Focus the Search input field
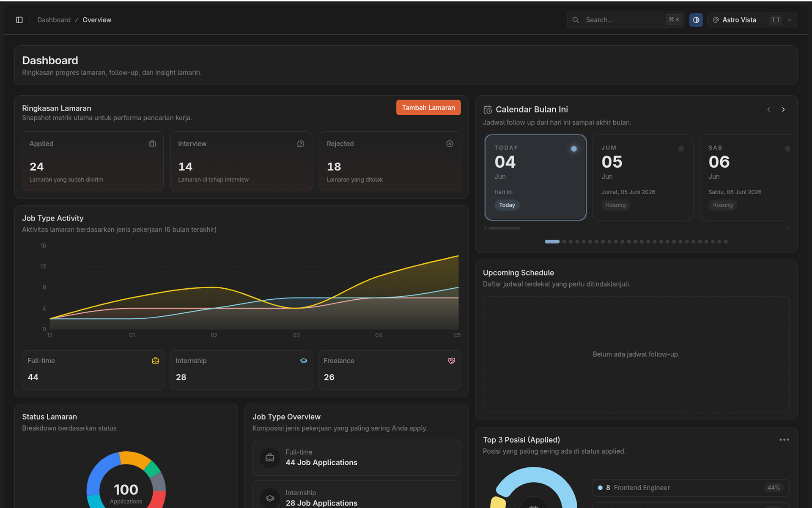Viewport: 812px width, 508px height. [x=626, y=20]
